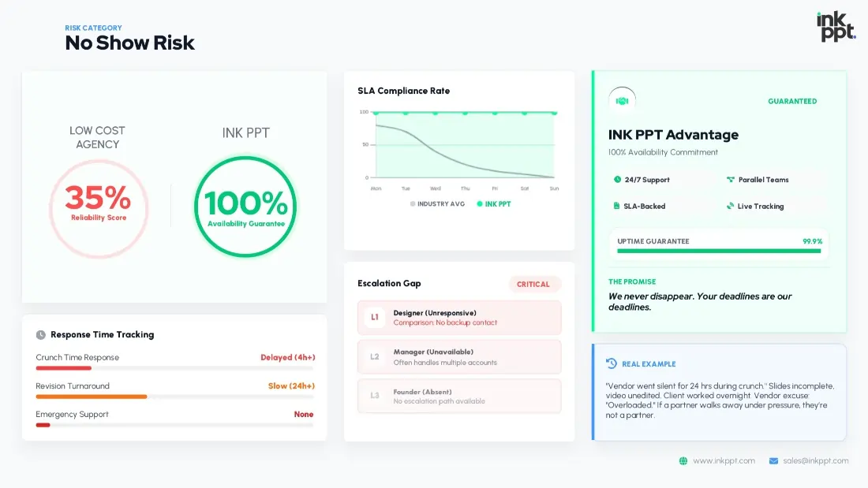Click the "None" Emergency Support value

coord(303,414)
